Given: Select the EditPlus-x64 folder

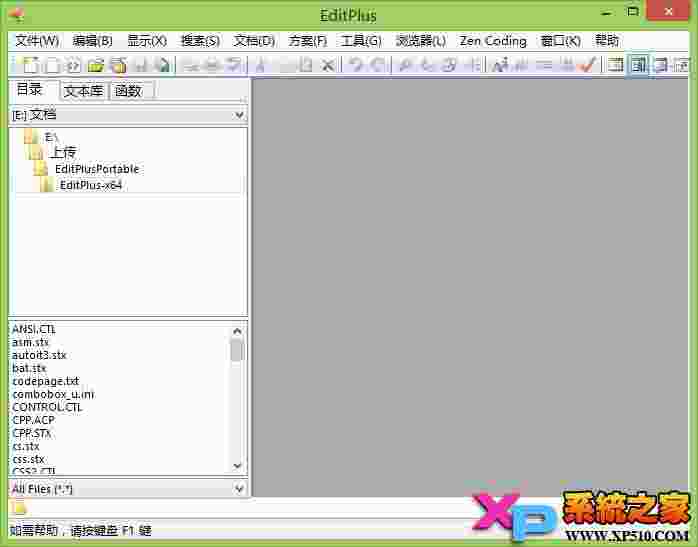Looking at the screenshot, I should point(81,185).
